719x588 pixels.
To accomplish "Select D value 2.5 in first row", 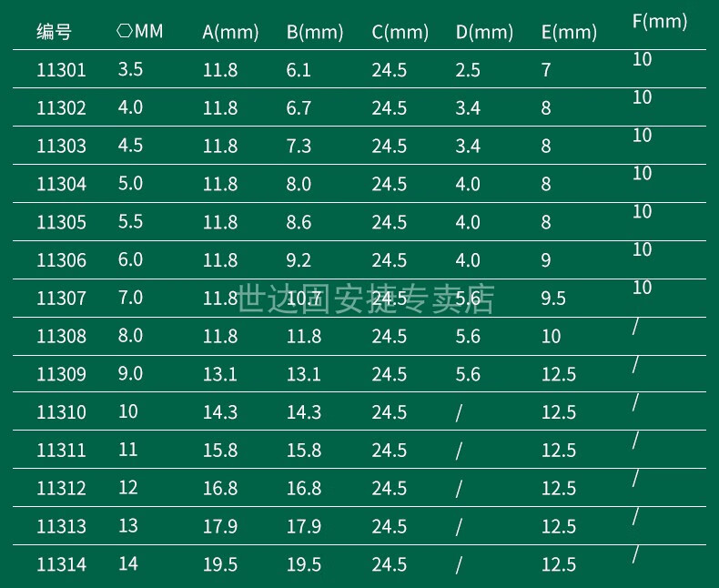I will coord(468,70).
